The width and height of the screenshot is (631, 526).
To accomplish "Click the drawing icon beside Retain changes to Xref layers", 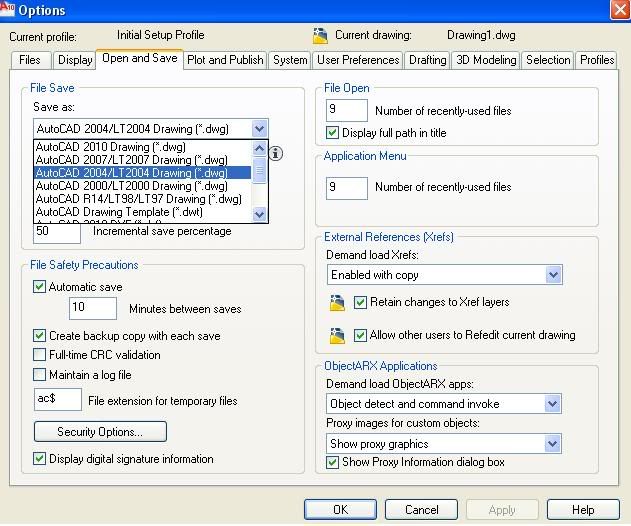I will (337, 303).
